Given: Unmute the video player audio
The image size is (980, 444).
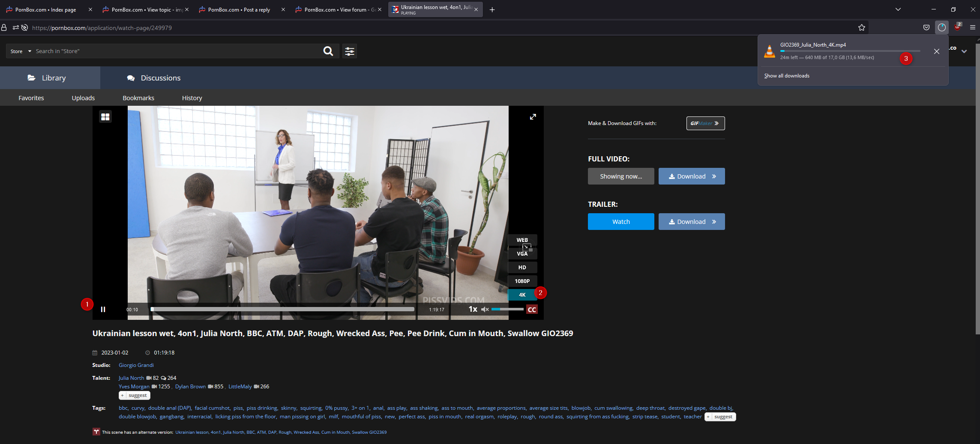Looking at the screenshot, I should point(485,310).
